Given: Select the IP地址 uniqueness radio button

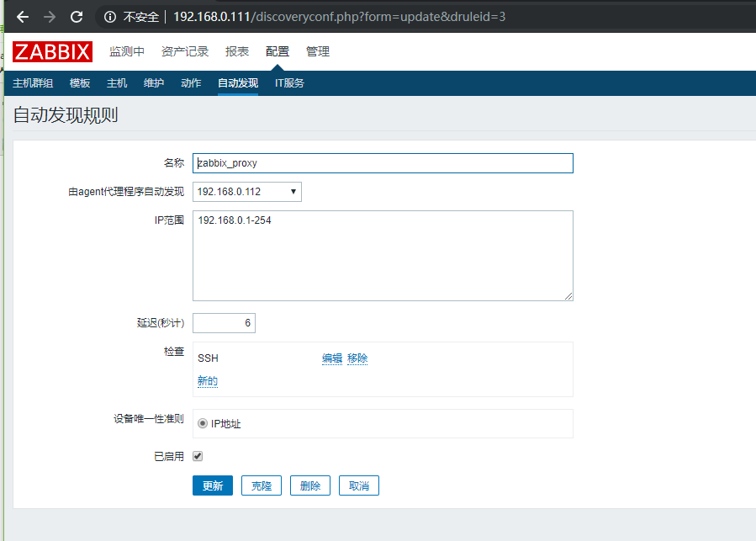Looking at the screenshot, I should click(203, 423).
